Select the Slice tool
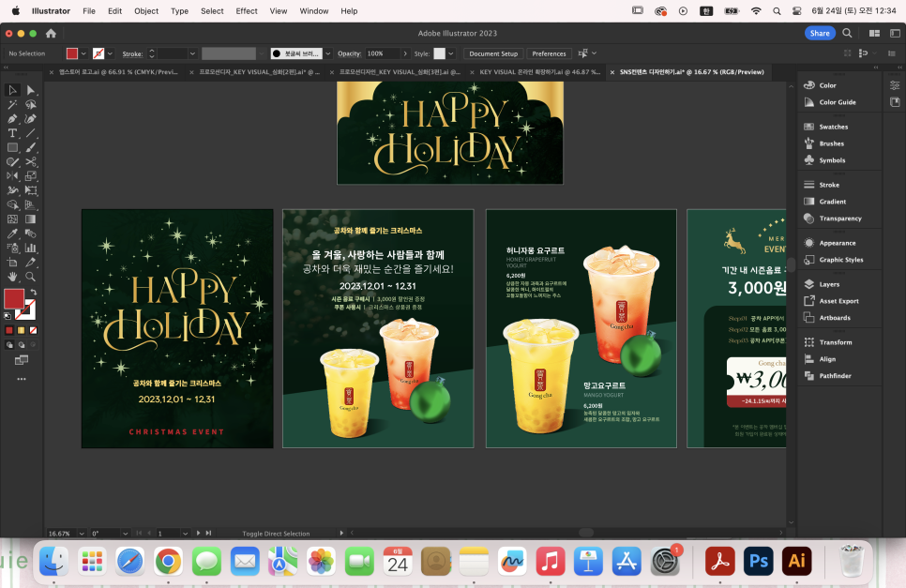906x588 pixels. [x=31, y=263]
